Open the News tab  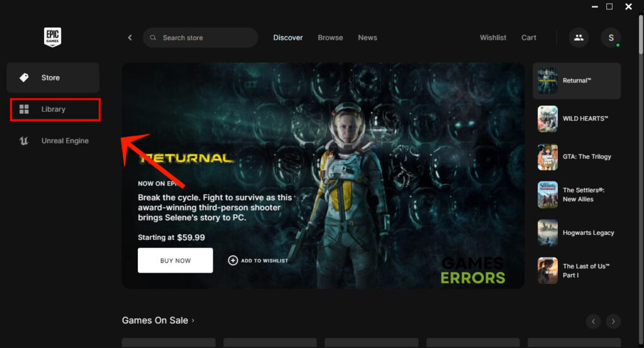point(367,38)
